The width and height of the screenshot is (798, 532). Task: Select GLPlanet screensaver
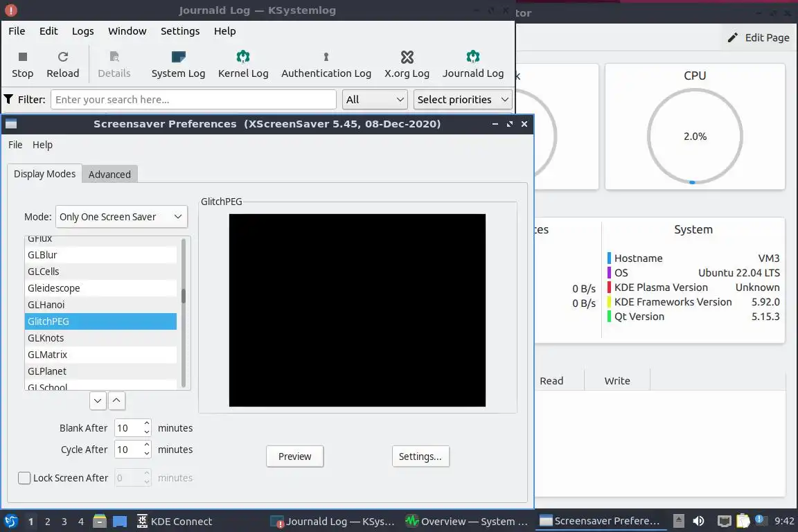pyautogui.click(x=100, y=371)
